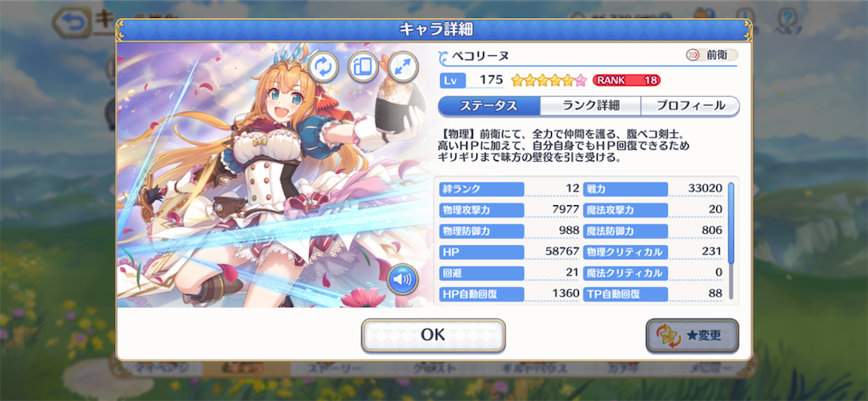
Task: Click the star icon on ★変更 button
Action: click(x=670, y=336)
